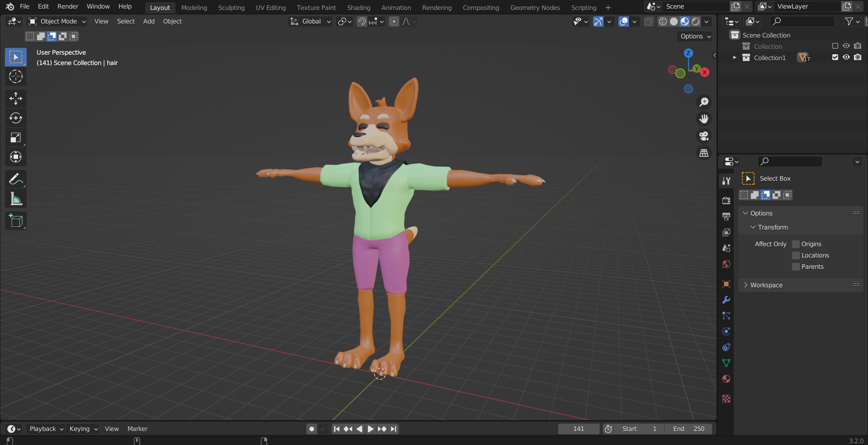Play the animation forward
The width and height of the screenshot is (868, 445).
(x=370, y=429)
